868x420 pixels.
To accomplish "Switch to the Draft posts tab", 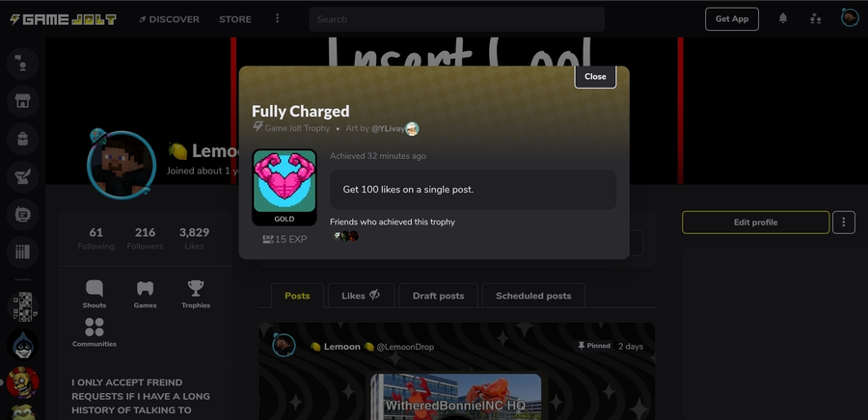I will coord(438,296).
